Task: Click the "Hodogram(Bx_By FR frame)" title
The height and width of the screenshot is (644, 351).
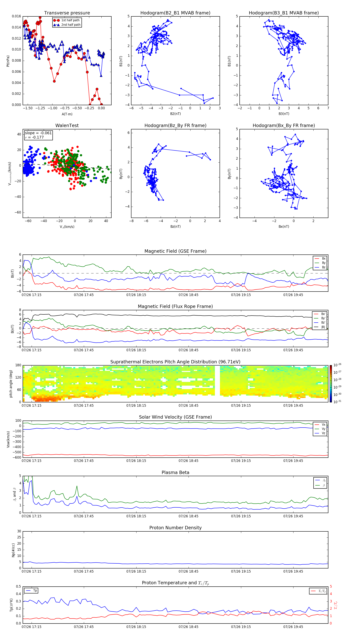Action: point(284,125)
